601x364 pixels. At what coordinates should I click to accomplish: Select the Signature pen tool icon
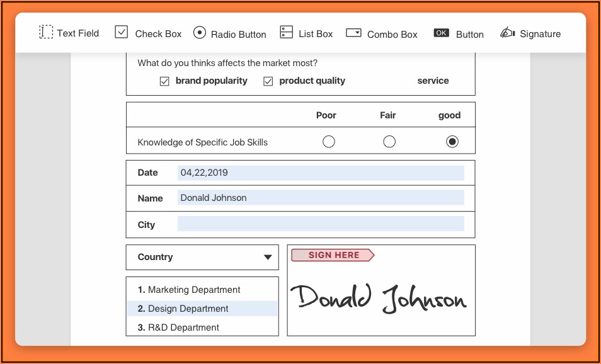point(507,33)
